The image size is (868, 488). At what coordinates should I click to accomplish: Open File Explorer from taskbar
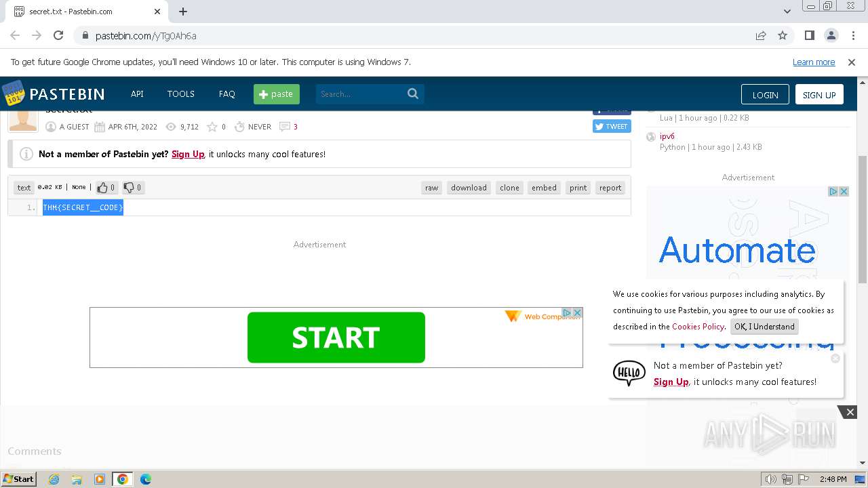pos(77,479)
